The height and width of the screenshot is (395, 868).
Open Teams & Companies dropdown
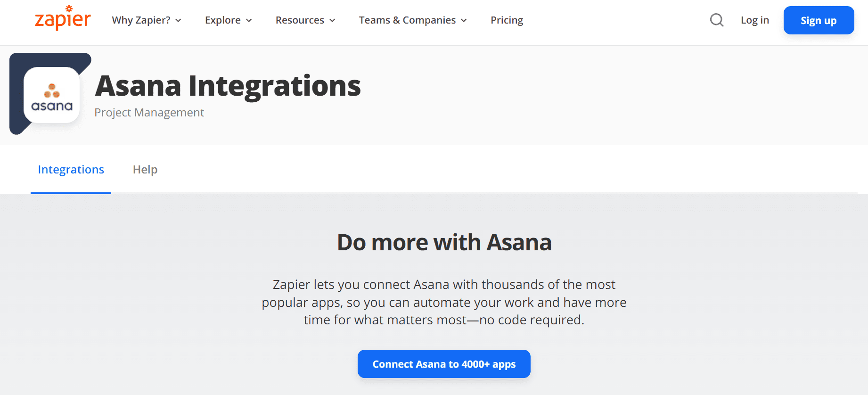(x=413, y=20)
